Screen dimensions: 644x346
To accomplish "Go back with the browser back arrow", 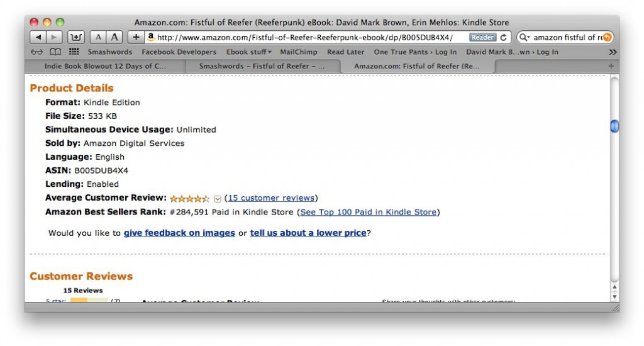I will point(38,37).
